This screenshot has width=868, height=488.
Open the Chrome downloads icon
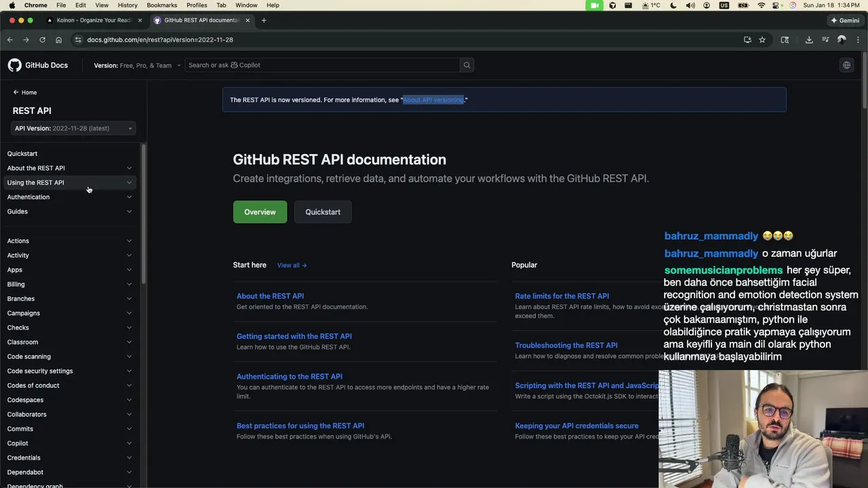[809, 40]
